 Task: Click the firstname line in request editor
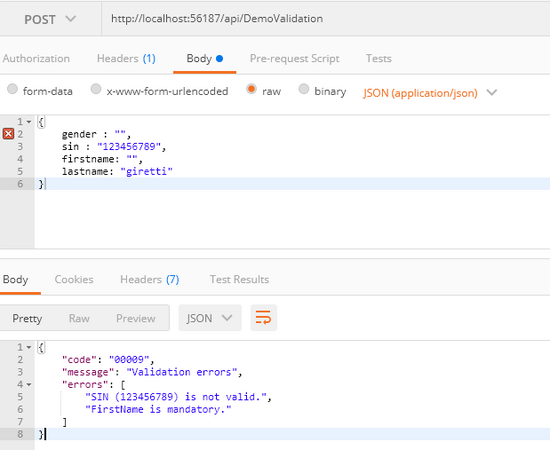click(x=102, y=159)
